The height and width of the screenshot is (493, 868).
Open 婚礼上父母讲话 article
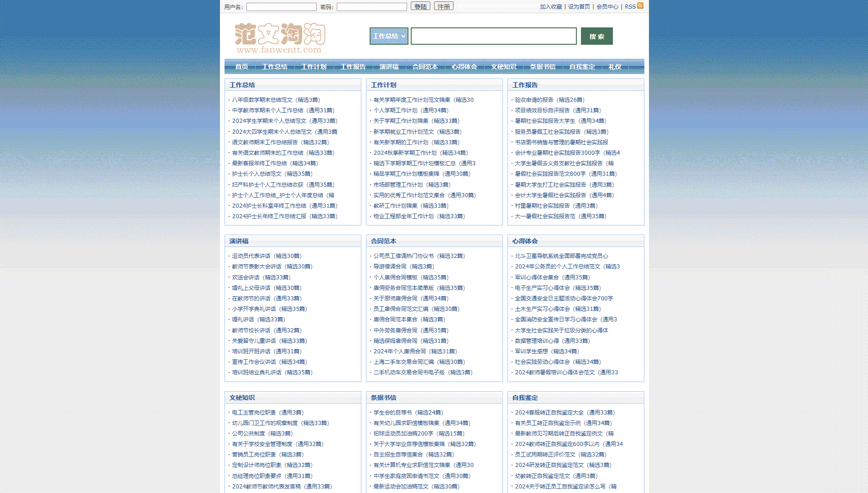267,288
